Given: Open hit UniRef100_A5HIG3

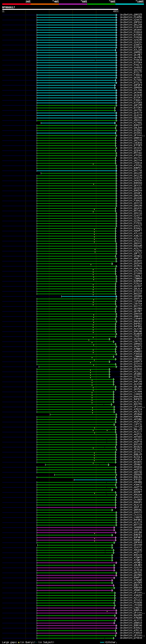Looking at the screenshot, I should 131,120.
